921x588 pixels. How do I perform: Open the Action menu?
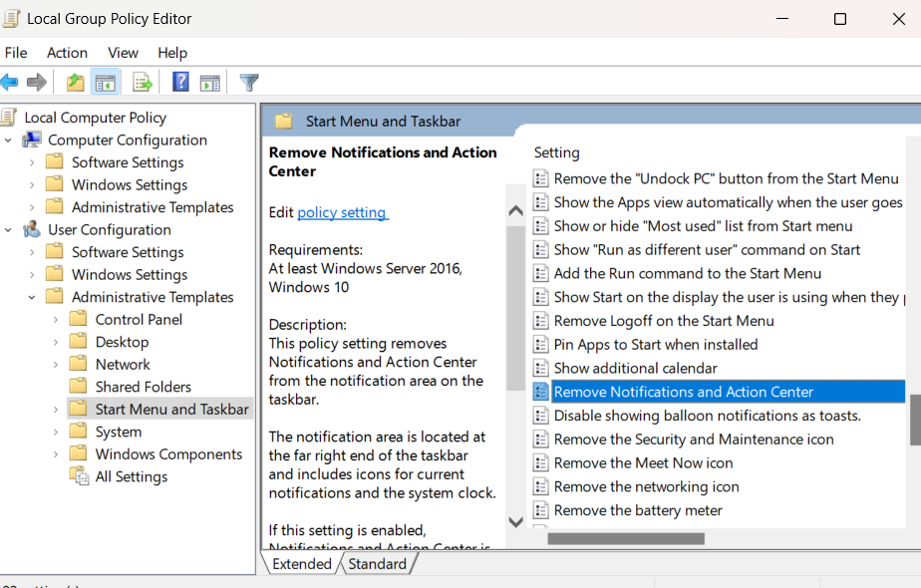67,53
